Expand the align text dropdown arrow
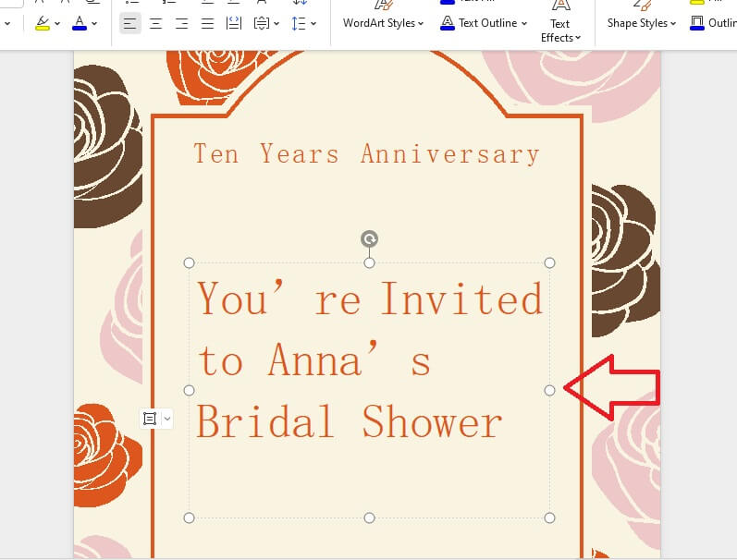 coord(276,23)
